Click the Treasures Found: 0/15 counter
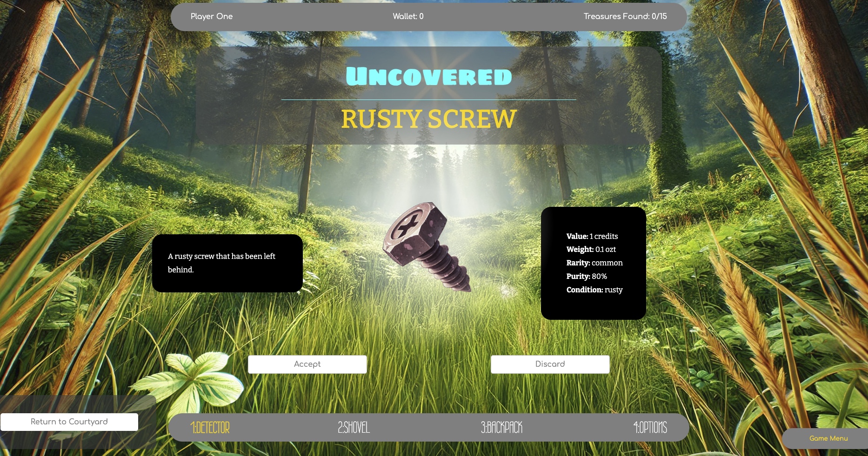This screenshot has height=456, width=868. (625, 16)
